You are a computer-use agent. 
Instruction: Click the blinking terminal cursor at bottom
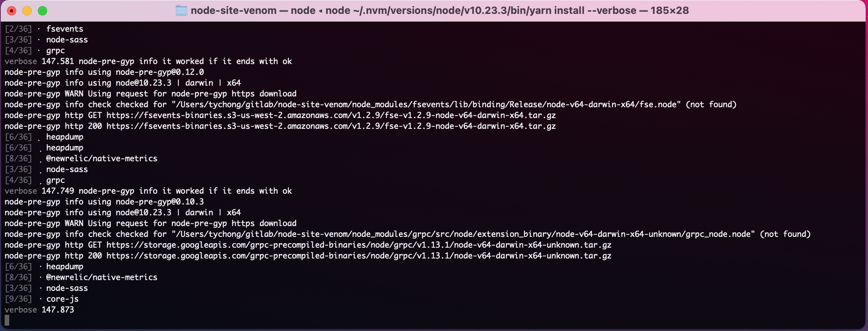[7, 319]
